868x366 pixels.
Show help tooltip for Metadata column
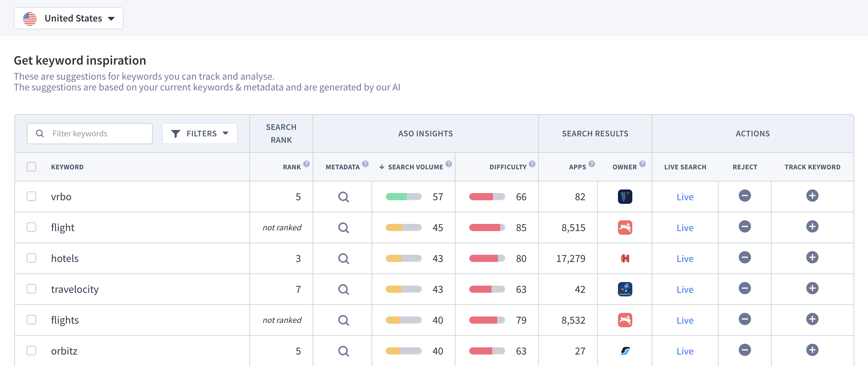(365, 164)
